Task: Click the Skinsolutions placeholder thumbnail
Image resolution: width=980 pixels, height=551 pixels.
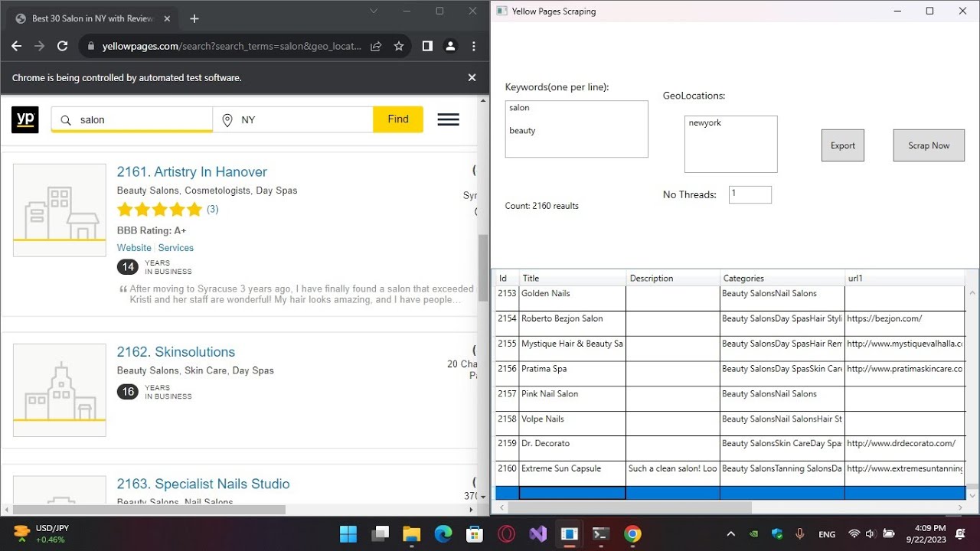Action: 60,390
